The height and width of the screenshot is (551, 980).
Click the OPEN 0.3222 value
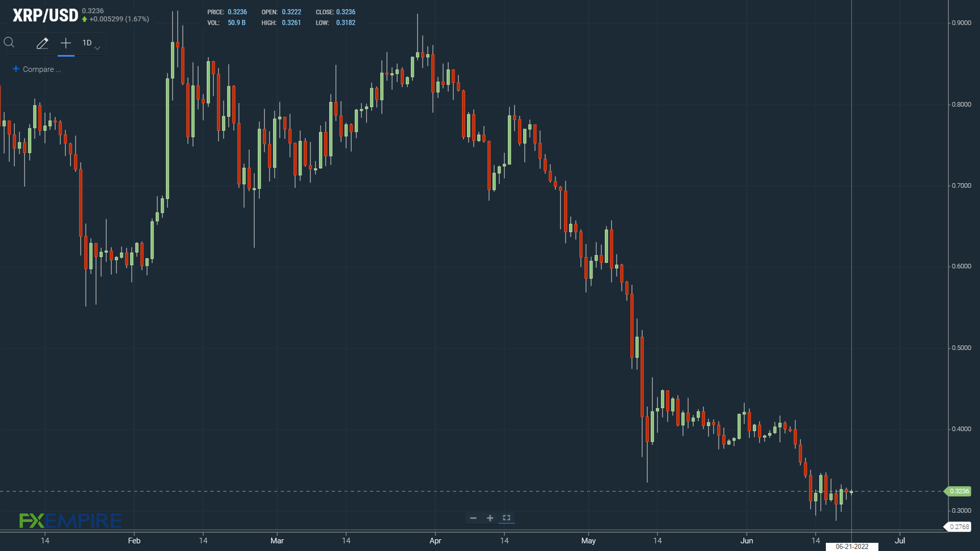(291, 12)
